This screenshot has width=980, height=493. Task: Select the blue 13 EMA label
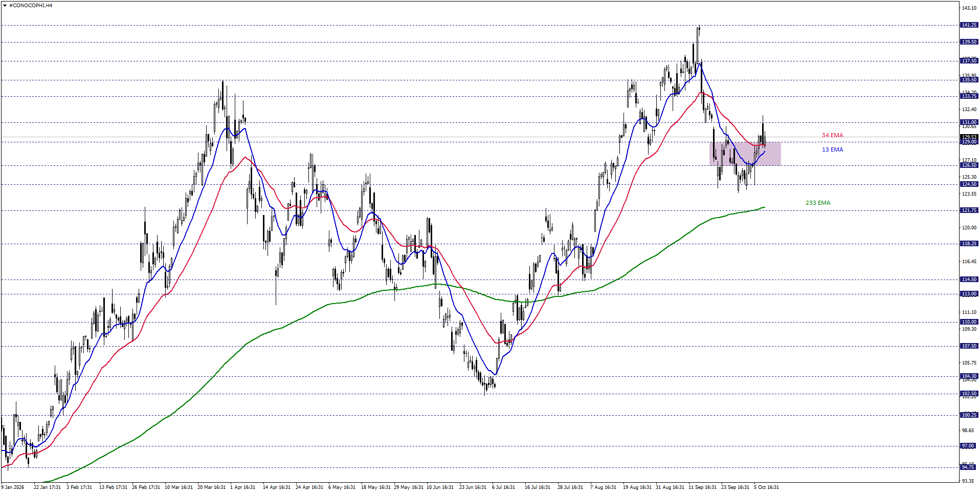[832, 149]
